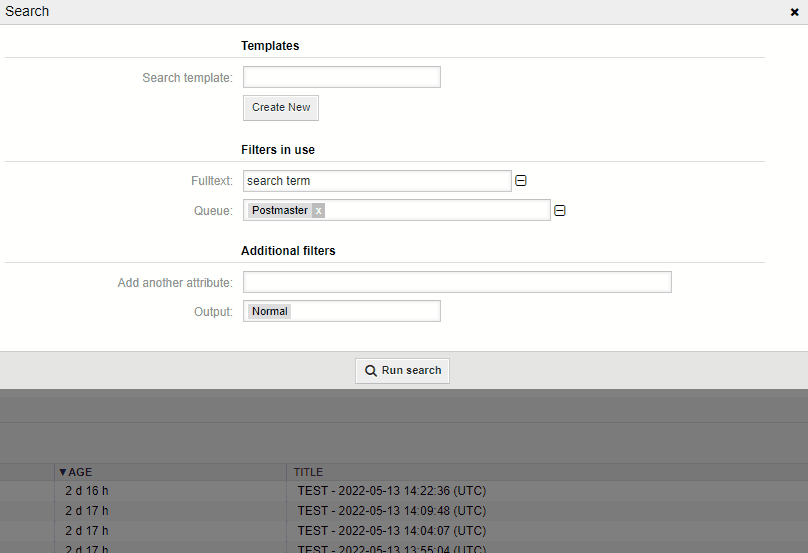Toggle the AGE sort arrow
Image resolution: width=808 pixels, height=553 pixels.
[x=62, y=472]
